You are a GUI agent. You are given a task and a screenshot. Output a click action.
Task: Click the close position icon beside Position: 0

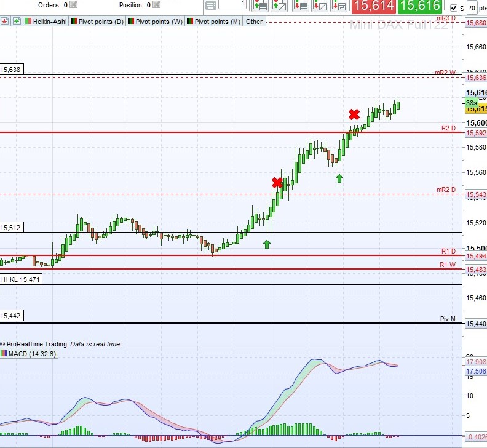pyautogui.click(x=157, y=5)
